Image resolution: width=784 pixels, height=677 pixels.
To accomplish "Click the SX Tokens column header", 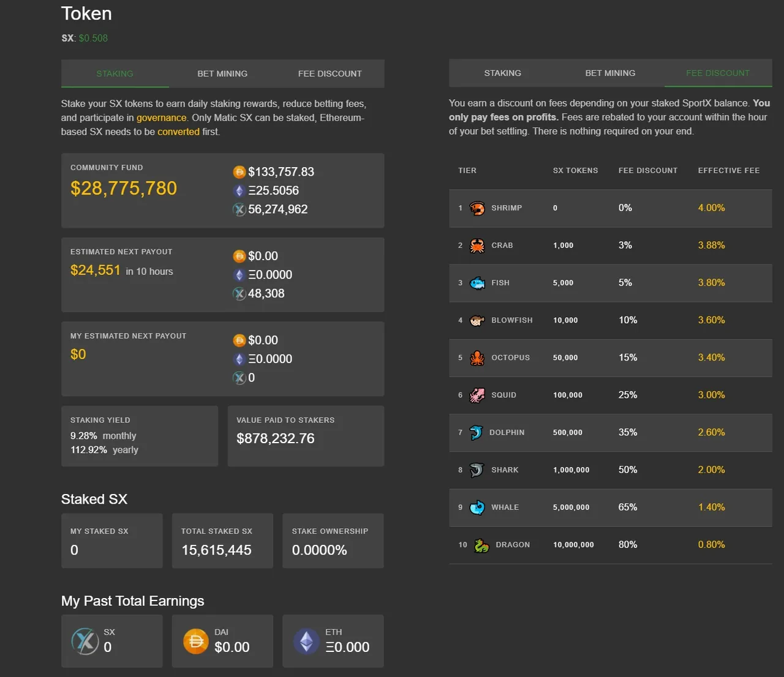I will (x=576, y=171).
